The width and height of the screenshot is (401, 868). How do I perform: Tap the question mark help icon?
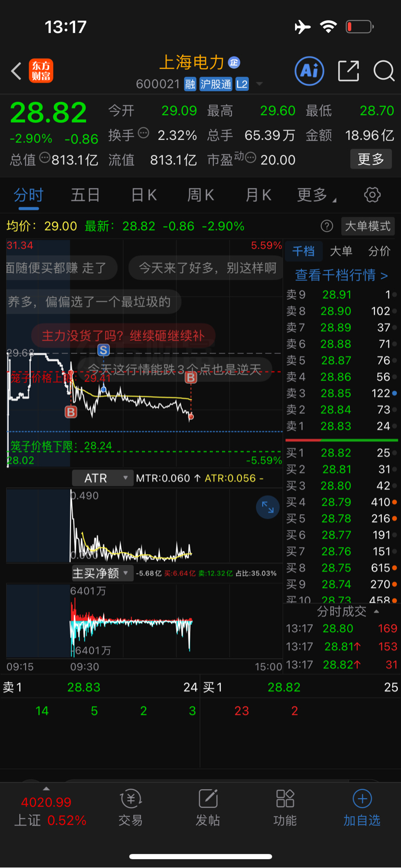point(327,226)
